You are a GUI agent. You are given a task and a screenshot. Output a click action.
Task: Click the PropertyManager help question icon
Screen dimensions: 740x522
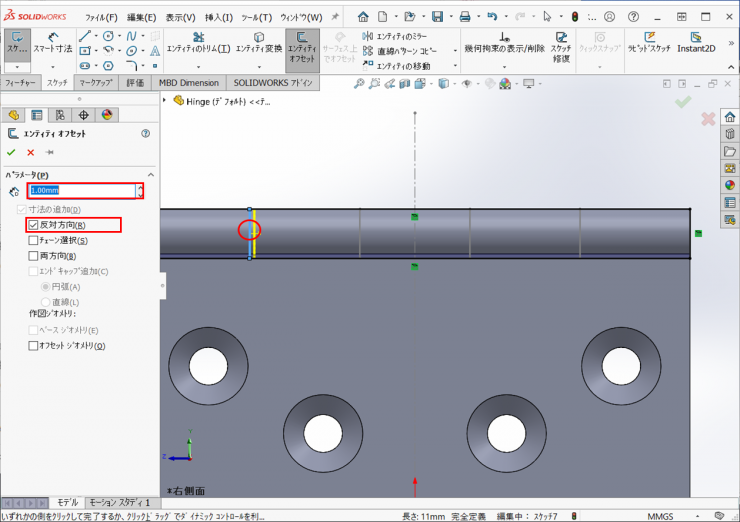click(x=146, y=133)
